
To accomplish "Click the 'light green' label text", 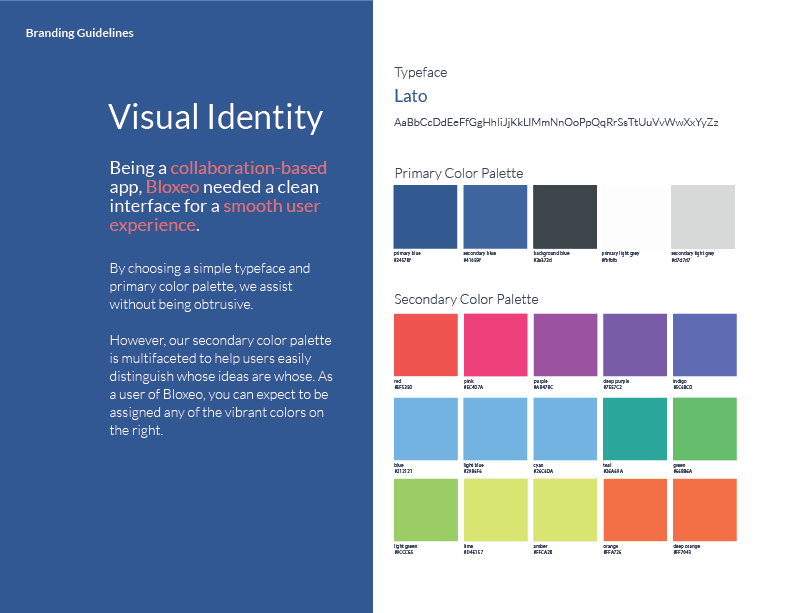I will pos(406,546).
